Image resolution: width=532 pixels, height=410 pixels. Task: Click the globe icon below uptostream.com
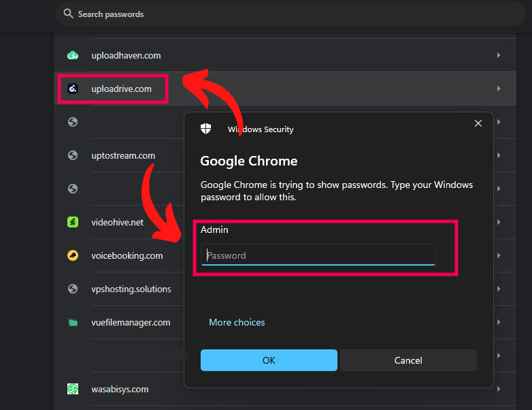click(x=73, y=189)
